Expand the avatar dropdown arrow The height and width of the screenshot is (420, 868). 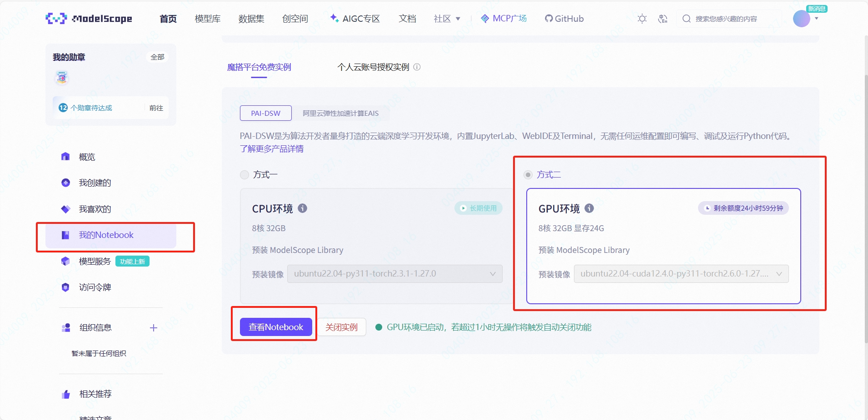pos(817,19)
